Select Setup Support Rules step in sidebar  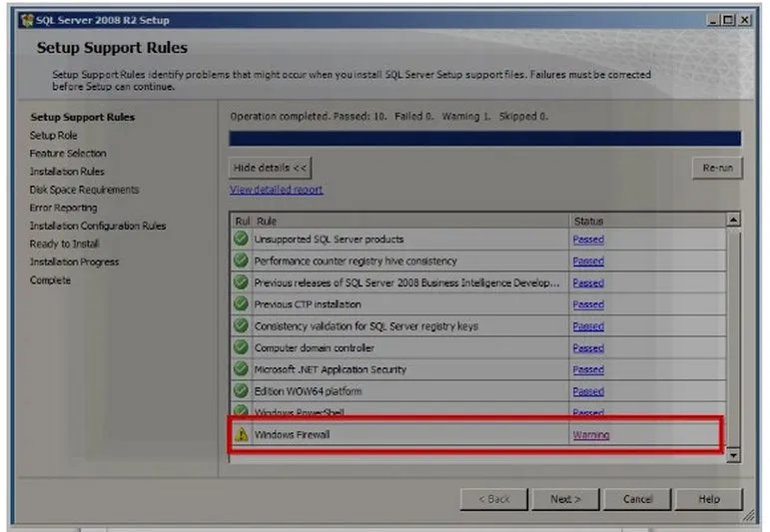(83, 117)
